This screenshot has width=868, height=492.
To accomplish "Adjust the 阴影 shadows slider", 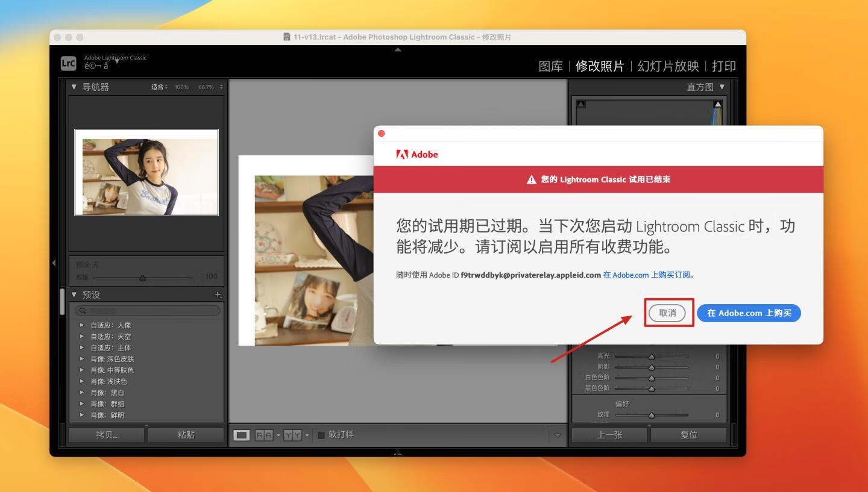I will (x=652, y=367).
